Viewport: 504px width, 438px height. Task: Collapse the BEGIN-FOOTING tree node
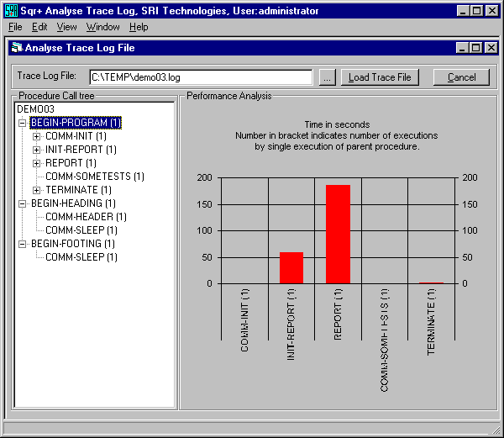[22, 244]
